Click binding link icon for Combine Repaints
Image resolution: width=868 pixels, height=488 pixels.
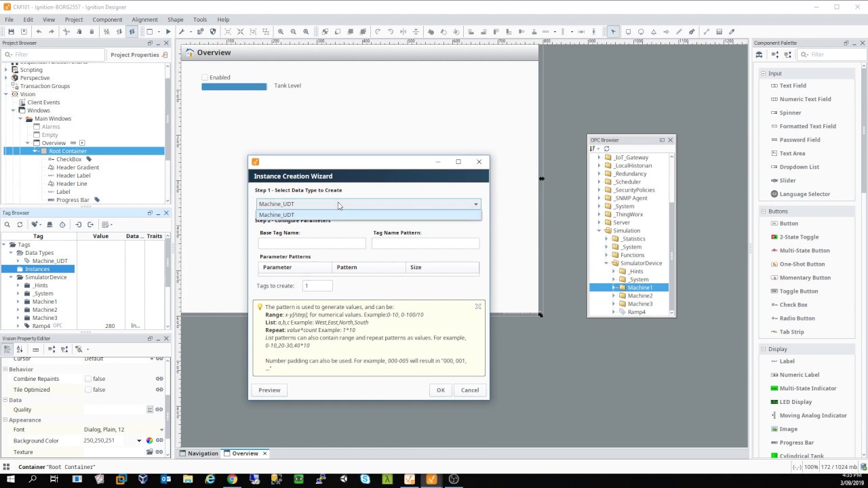click(159, 379)
